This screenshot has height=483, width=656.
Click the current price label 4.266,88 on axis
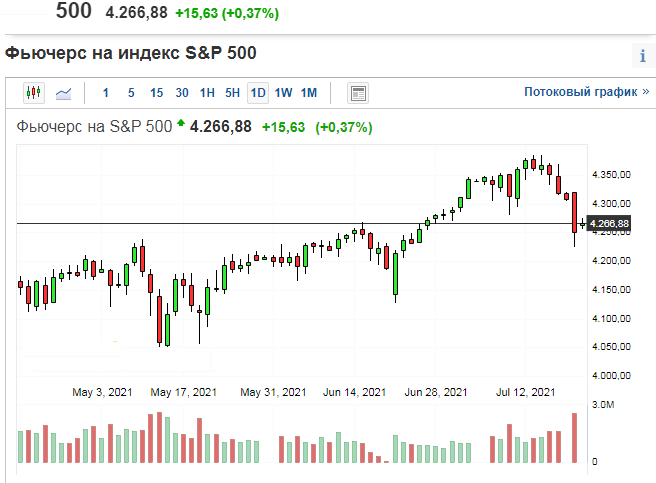[x=609, y=224]
